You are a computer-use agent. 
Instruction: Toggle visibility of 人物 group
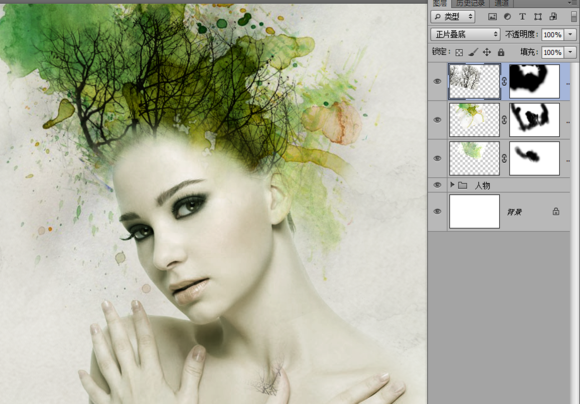point(437,185)
